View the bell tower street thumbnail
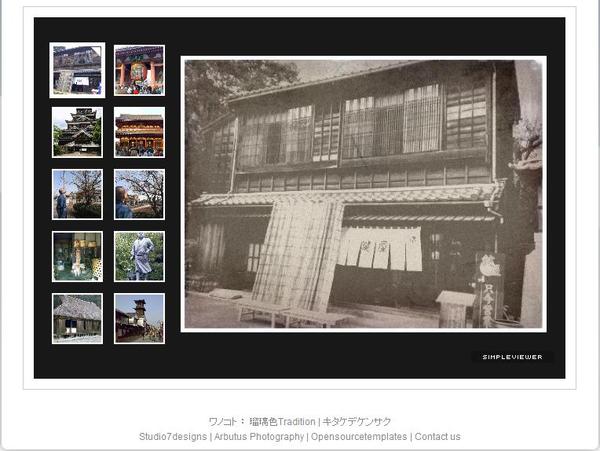 click(139, 318)
